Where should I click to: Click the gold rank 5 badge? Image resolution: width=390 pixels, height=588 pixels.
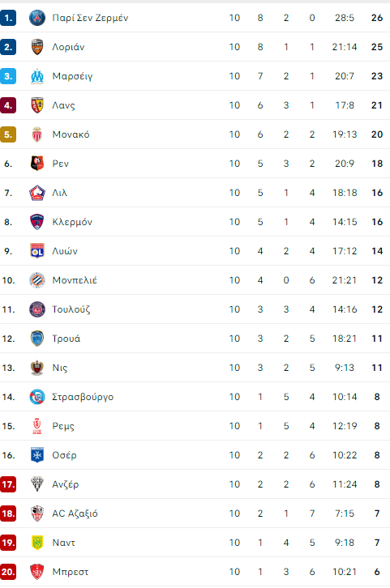click(8, 134)
